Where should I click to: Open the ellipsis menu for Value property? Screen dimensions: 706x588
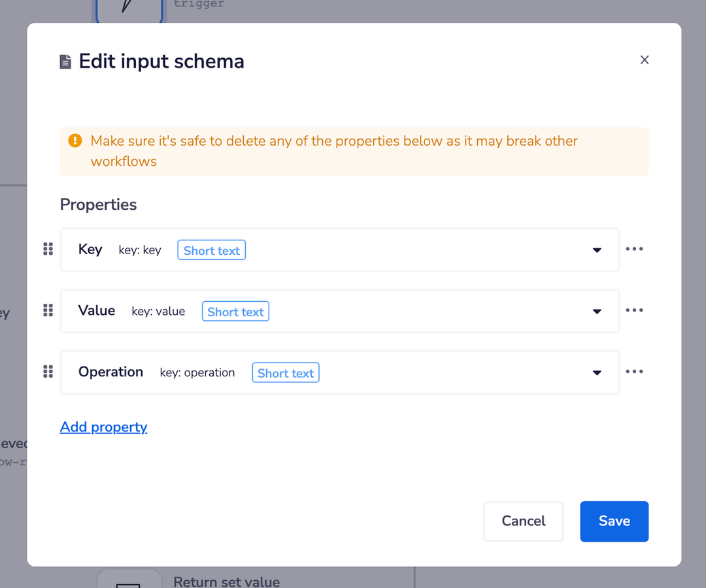[634, 310]
